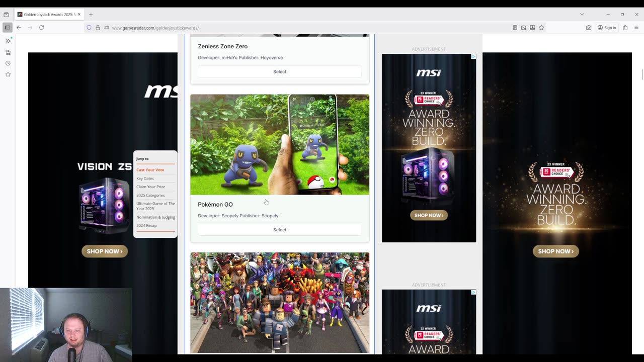Toggle reader view icon

(x=515, y=28)
